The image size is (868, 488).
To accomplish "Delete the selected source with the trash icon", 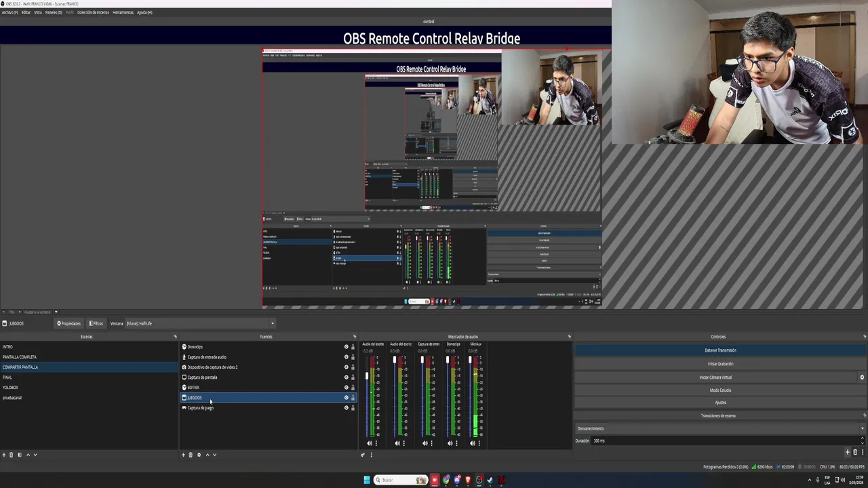I will 191,455.
